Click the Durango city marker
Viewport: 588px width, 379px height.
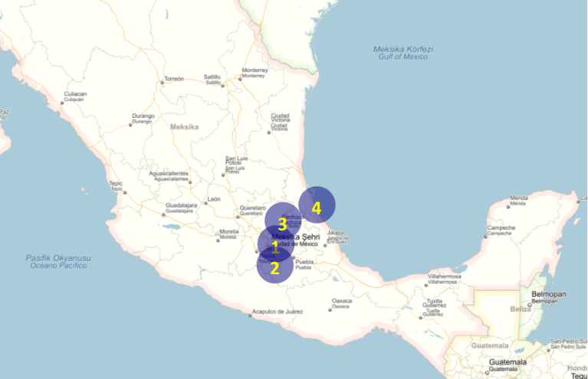pyautogui.click(x=130, y=125)
